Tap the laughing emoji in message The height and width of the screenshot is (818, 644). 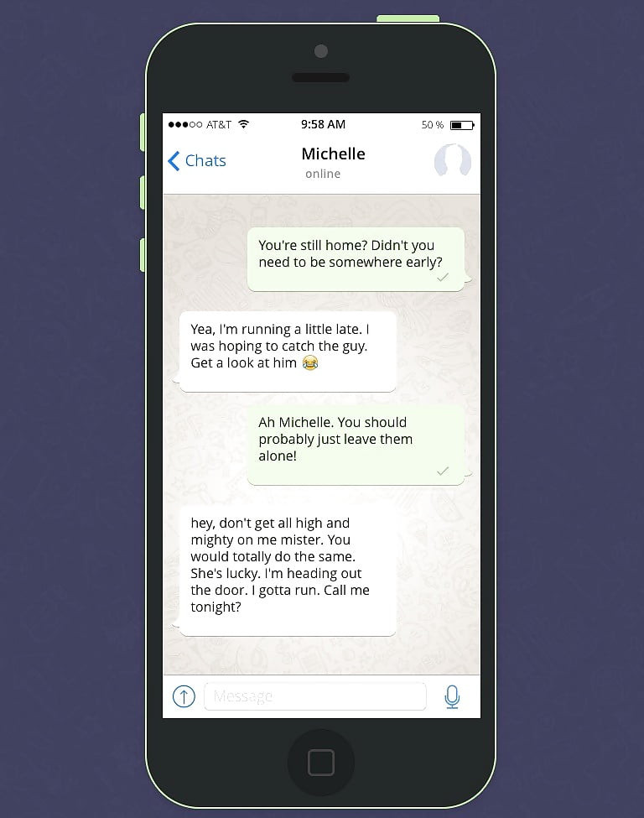(310, 362)
